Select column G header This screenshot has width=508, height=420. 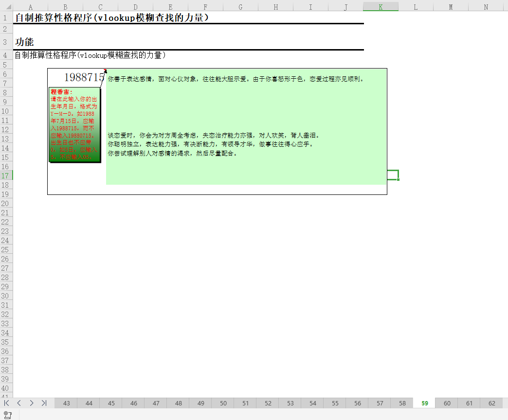click(x=240, y=7)
